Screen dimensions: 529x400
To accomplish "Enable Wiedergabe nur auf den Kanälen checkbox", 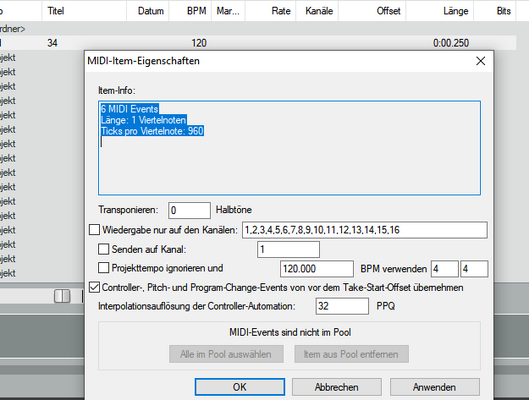I will tap(94, 230).
